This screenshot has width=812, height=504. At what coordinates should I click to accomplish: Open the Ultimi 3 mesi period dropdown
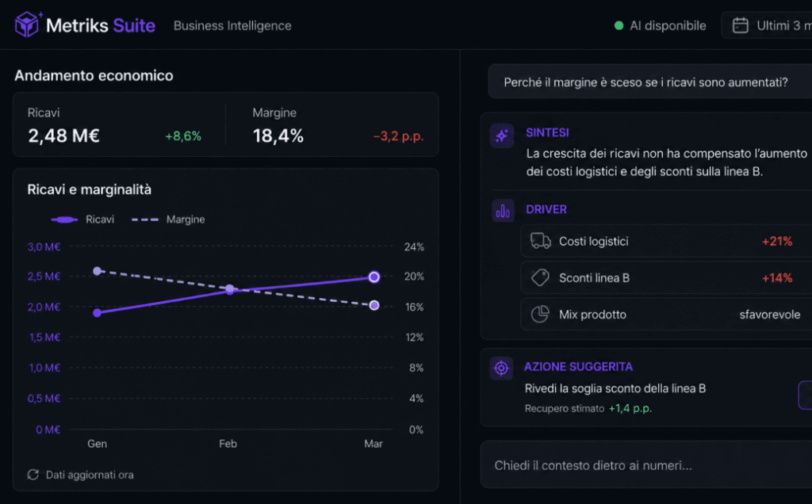coord(767,25)
